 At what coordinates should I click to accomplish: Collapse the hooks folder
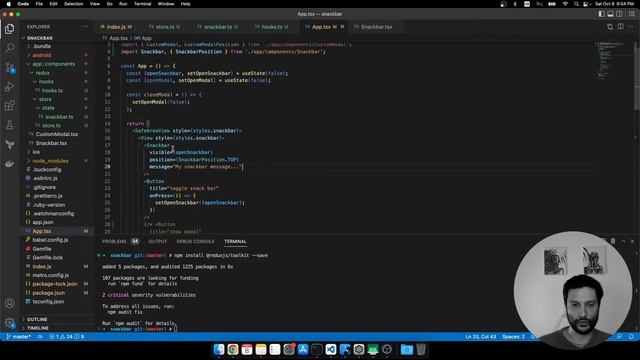click(46, 82)
